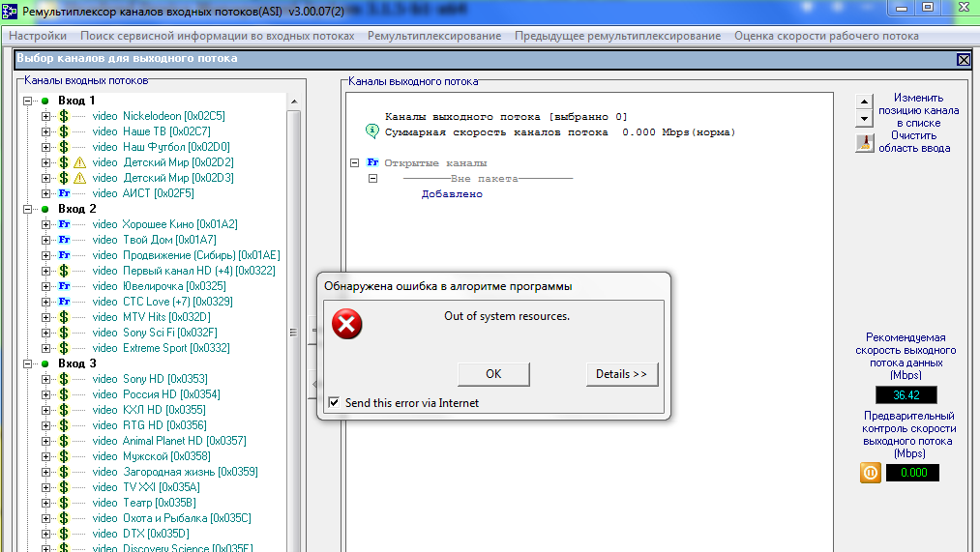Collapse the Открытые каналы node
980x552 pixels.
[x=354, y=163]
